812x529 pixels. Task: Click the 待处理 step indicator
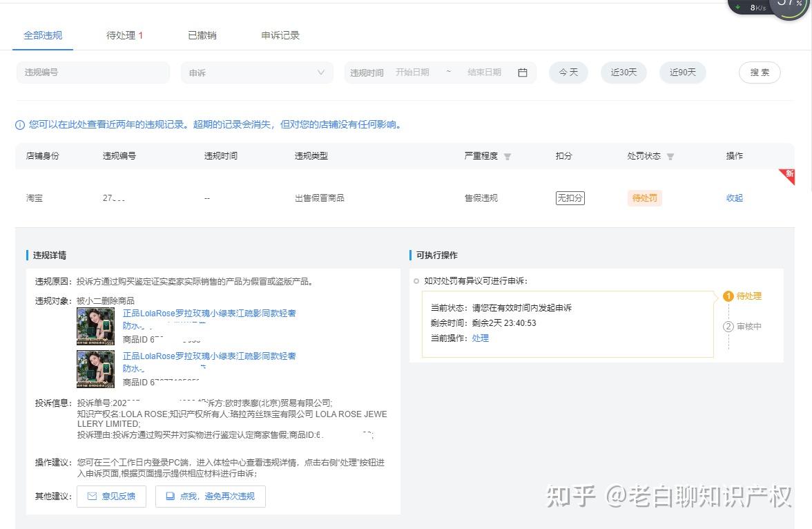pyautogui.click(x=742, y=296)
